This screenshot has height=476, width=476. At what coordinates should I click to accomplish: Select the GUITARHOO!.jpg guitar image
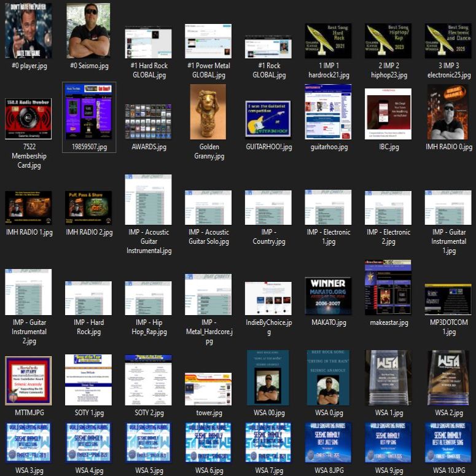(x=268, y=119)
